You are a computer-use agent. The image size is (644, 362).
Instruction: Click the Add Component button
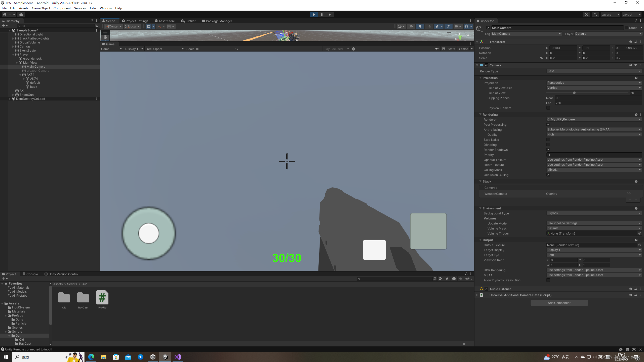[559, 303]
